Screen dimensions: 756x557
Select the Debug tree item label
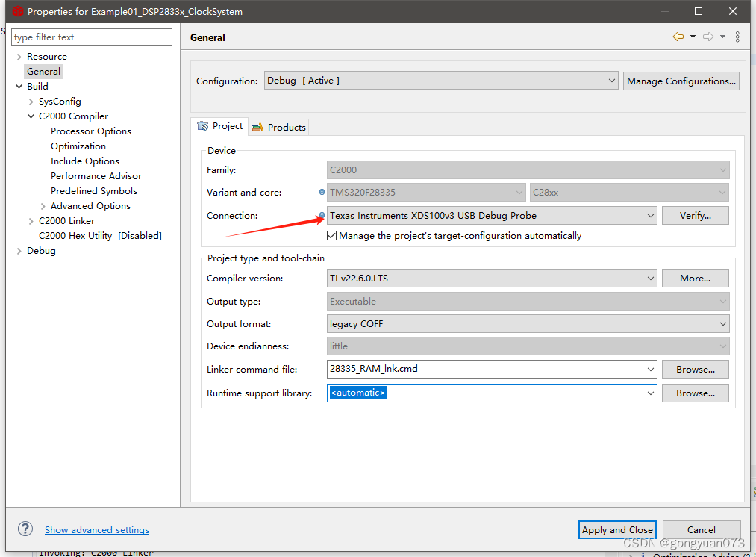click(x=41, y=251)
